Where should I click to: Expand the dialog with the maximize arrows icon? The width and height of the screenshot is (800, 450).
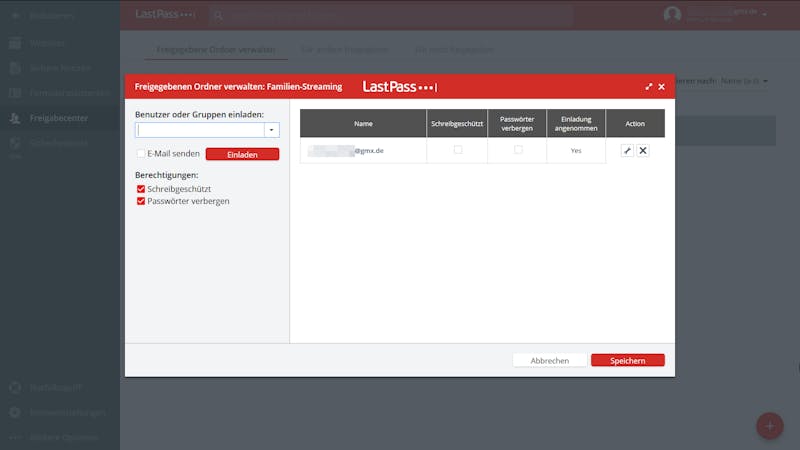coord(648,87)
